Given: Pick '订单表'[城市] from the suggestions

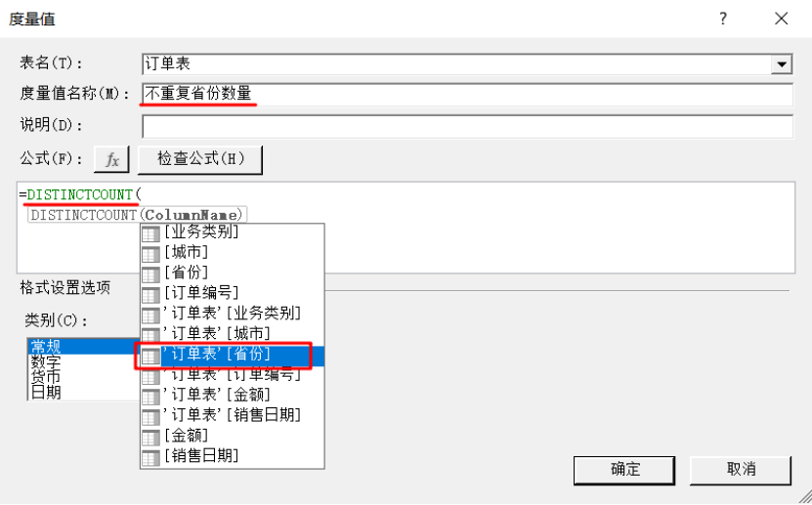Looking at the screenshot, I should (232, 335).
